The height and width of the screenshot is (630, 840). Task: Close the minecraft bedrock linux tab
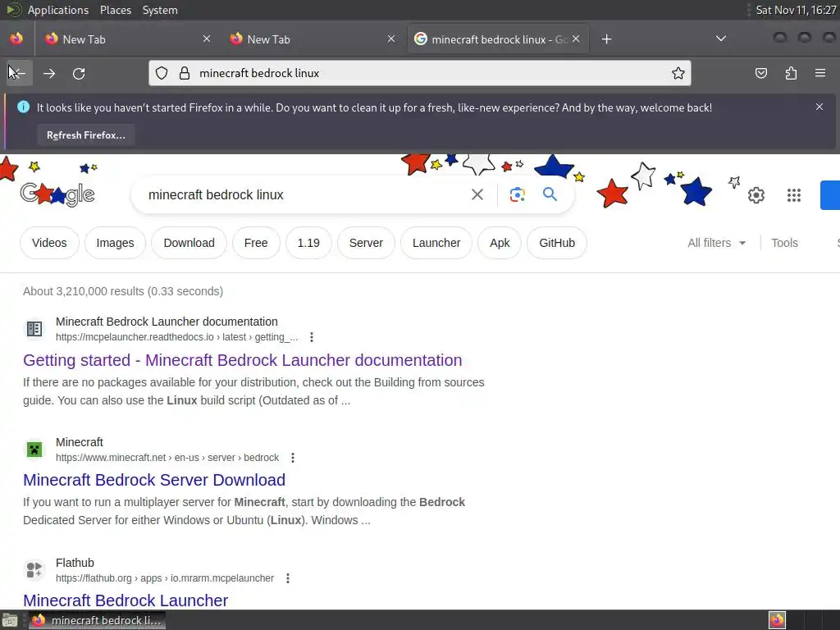(576, 39)
